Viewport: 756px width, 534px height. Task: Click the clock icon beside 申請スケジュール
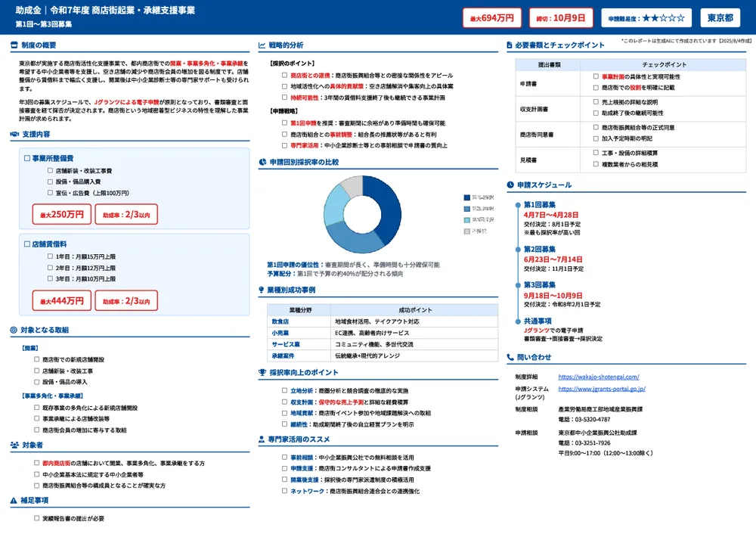coord(510,185)
